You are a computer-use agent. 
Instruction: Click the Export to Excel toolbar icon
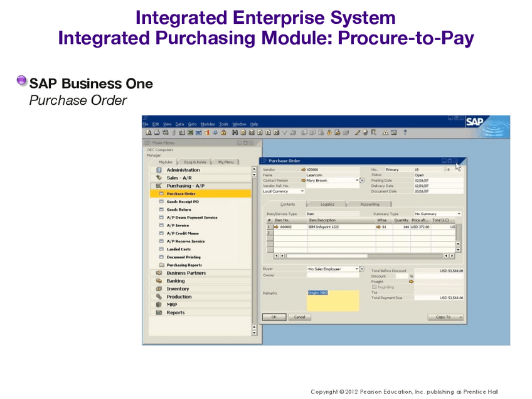coord(190,132)
